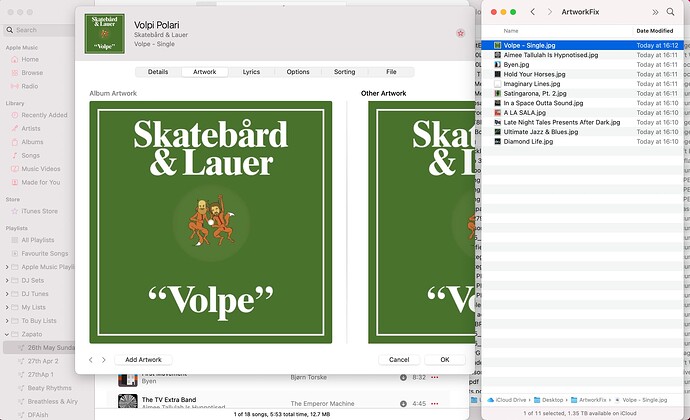The width and height of the screenshot is (690, 420).
Task: Click Desktop in Finder path bar
Action: pos(549,400)
